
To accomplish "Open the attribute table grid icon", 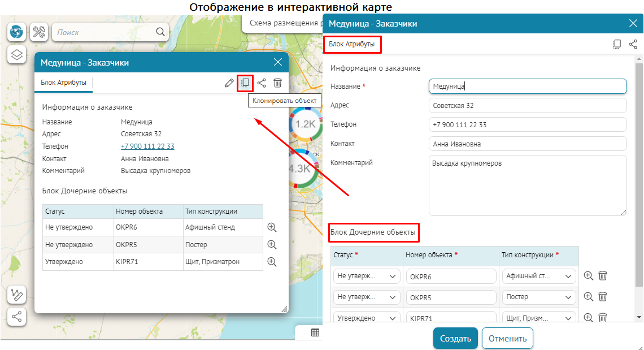I will pyautogui.click(x=315, y=332).
